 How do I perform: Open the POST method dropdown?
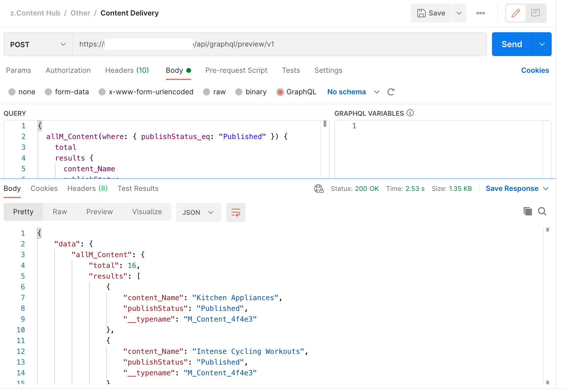[x=38, y=44]
